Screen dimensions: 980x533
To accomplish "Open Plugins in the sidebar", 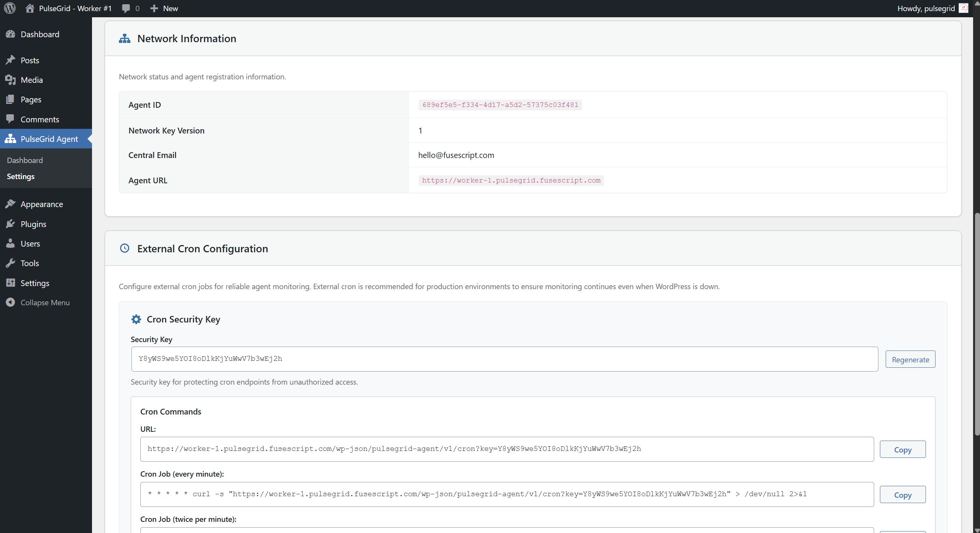I will (33, 224).
